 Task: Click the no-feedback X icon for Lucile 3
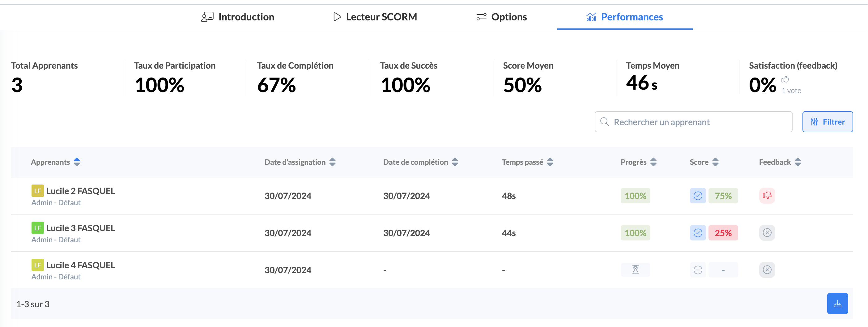767,233
